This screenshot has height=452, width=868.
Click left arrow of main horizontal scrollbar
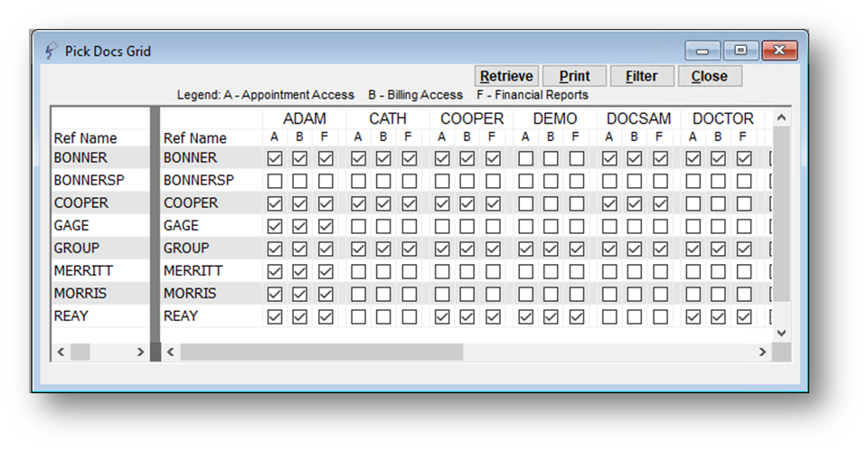coord(171,352)
